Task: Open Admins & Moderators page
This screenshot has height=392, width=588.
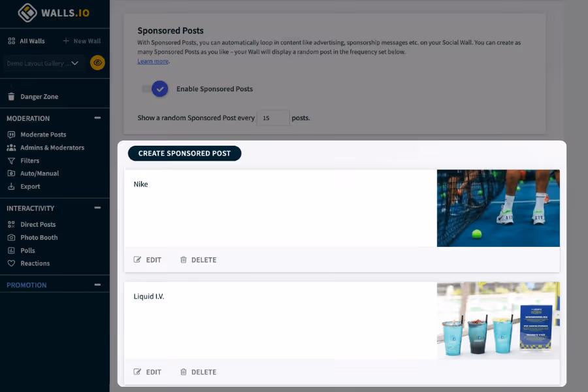Action: pyautogui.click(x=52, y=148)
